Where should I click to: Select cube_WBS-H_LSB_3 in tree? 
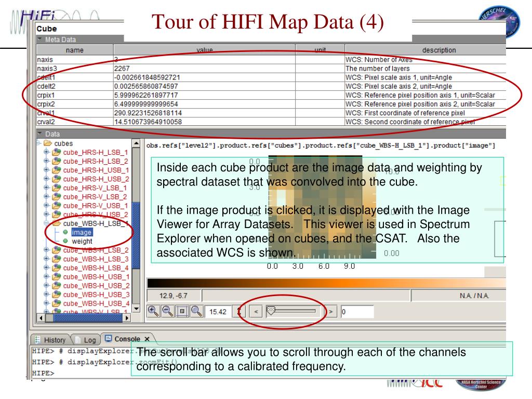tap(96, 259)
